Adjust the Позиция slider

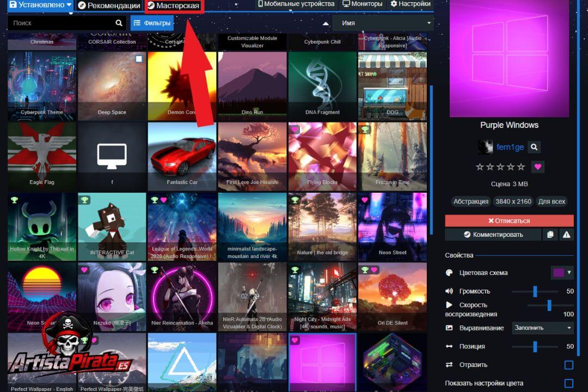[x=535, y=347]
